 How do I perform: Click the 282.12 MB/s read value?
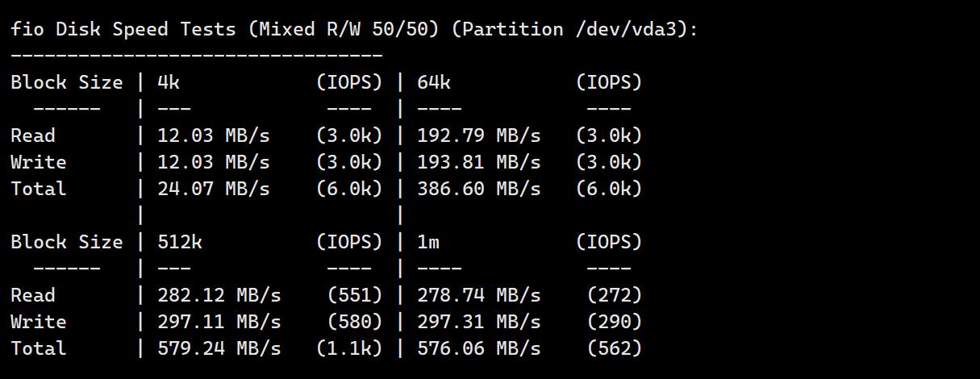(219, 295)
